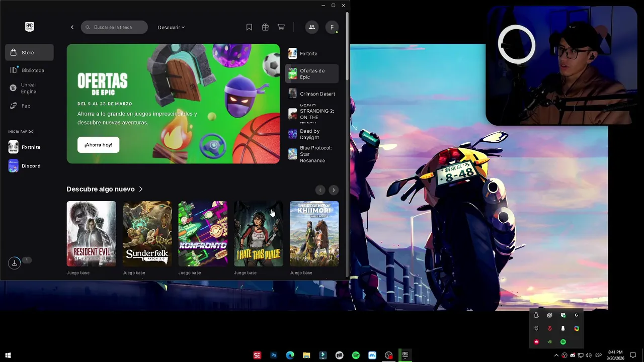This screenshot has height=362, width=644.
Task: Open the Windows notification center
Action: (633, 355)
